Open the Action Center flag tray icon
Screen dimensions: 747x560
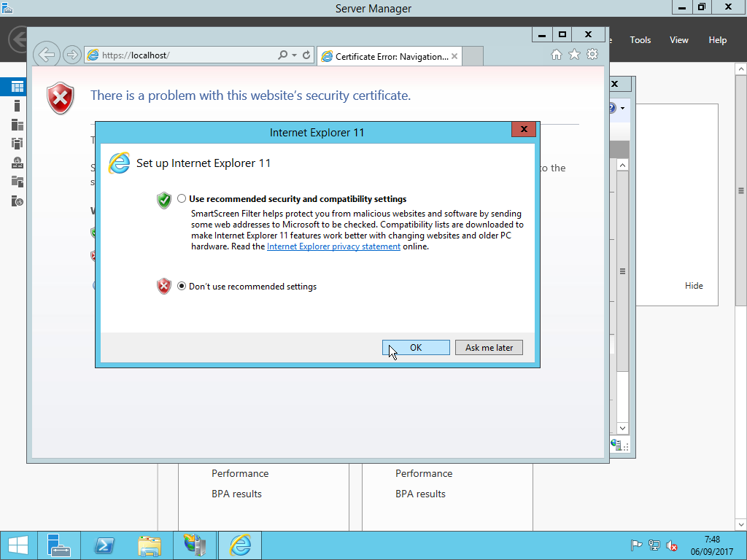pyautogui.click(x=636, y=545)
